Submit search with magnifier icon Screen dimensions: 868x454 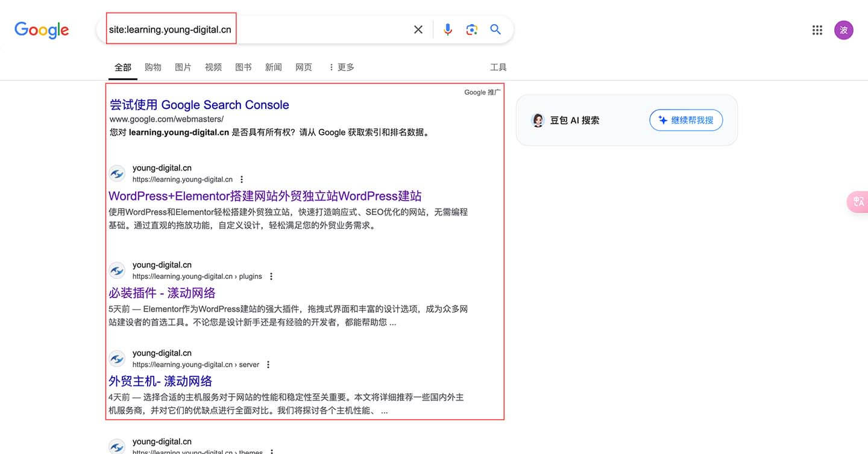495,30
